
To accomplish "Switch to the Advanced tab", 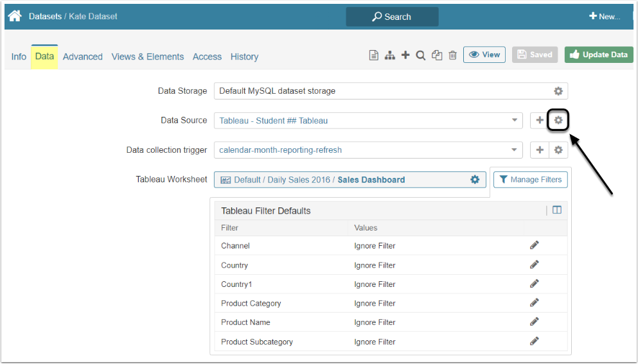I will point(83,56).
